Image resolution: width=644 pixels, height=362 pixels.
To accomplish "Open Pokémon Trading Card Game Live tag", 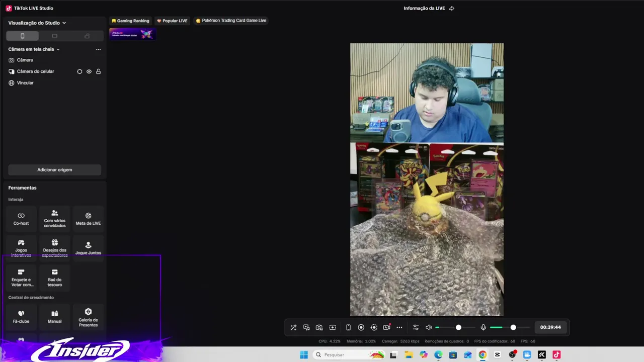I will (x=231, y=21).
